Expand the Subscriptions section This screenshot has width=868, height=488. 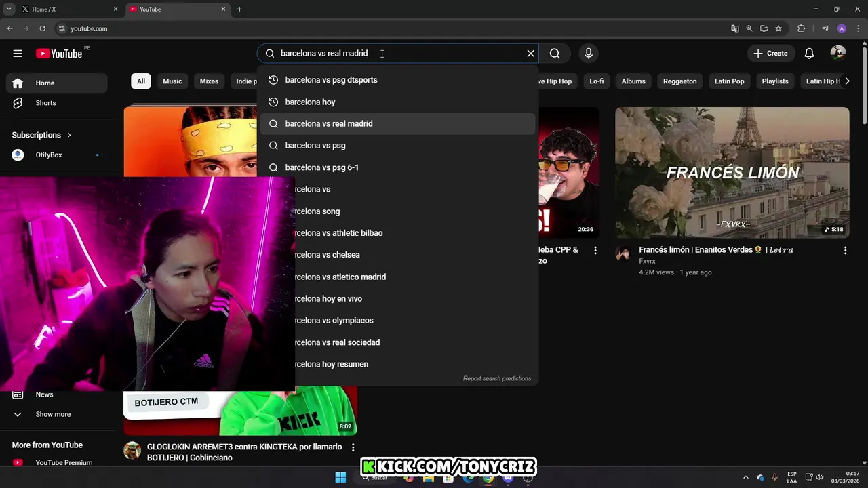coord(41,135)
